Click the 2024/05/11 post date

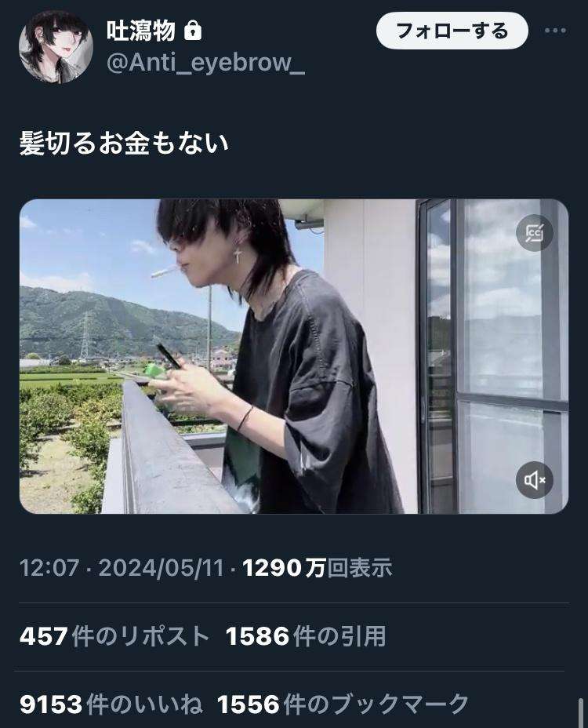pyautogui.click(x=161, y=567)
